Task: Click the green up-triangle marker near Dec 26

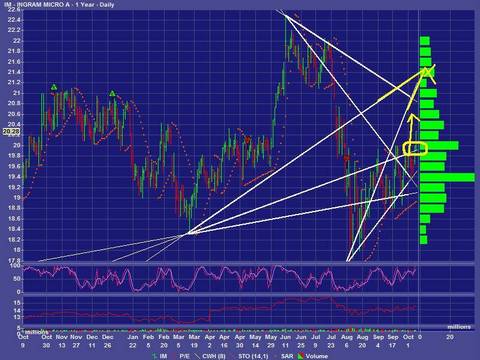Action: click(112, 93)
